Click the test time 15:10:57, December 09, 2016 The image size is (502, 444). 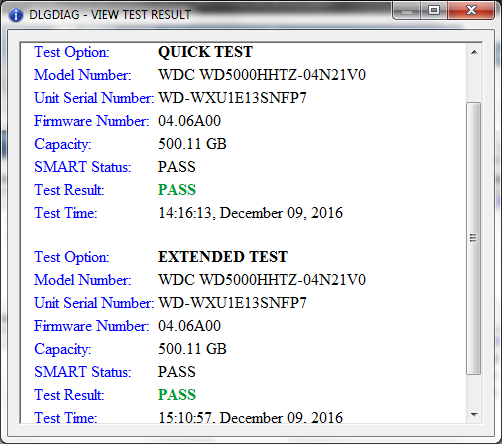click(250, 418)
